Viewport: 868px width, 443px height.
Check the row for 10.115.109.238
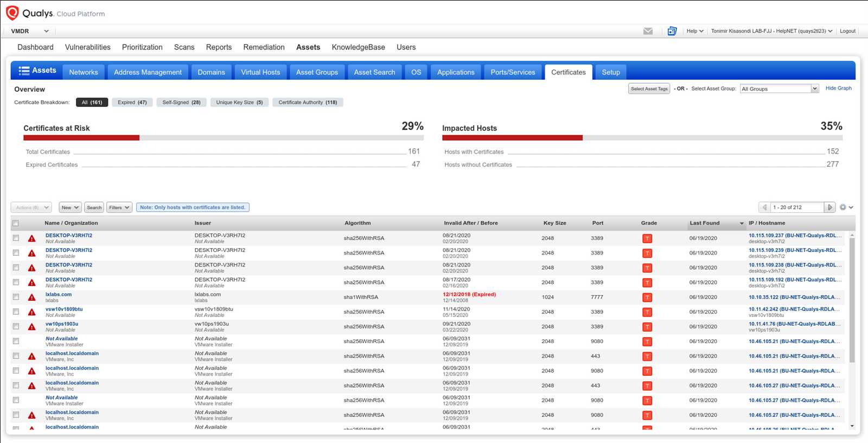click(x=16, y=267)
